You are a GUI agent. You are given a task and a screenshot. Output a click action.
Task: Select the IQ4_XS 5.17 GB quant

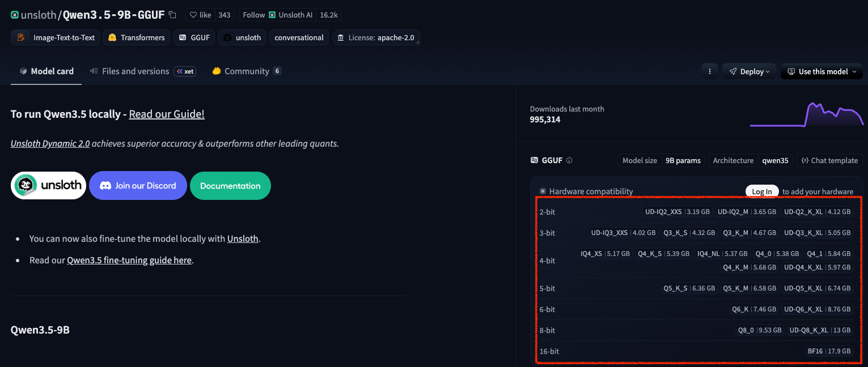point(605,254)
